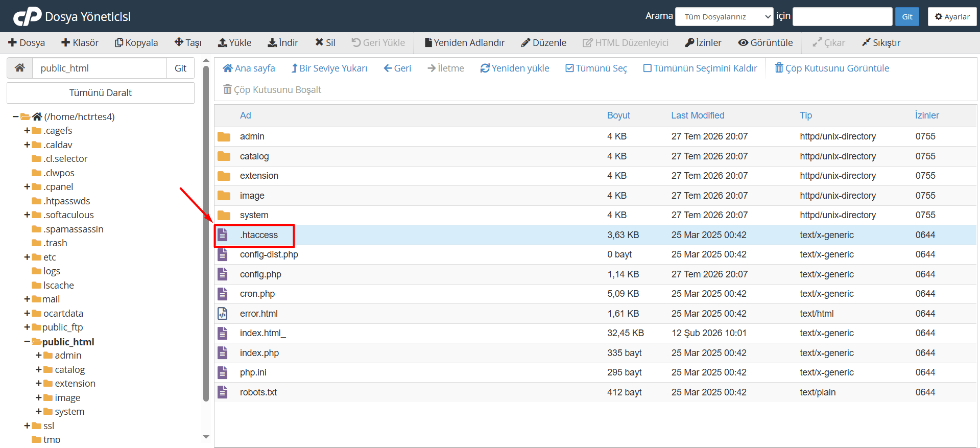Click the public_html path input field

[100, 68]
